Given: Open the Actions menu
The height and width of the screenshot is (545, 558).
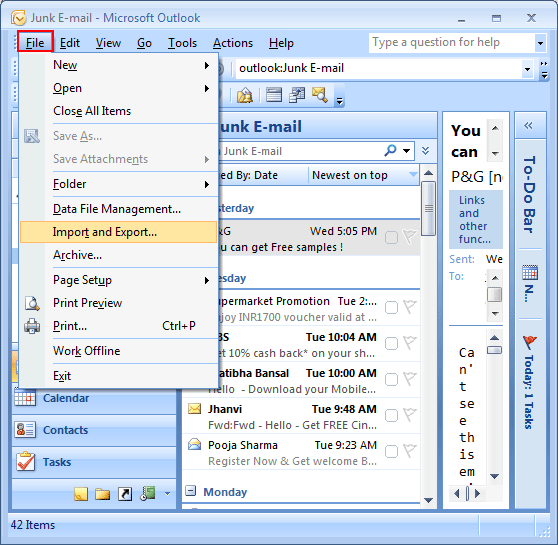Looking at the screenshot, I should (233, 43).
